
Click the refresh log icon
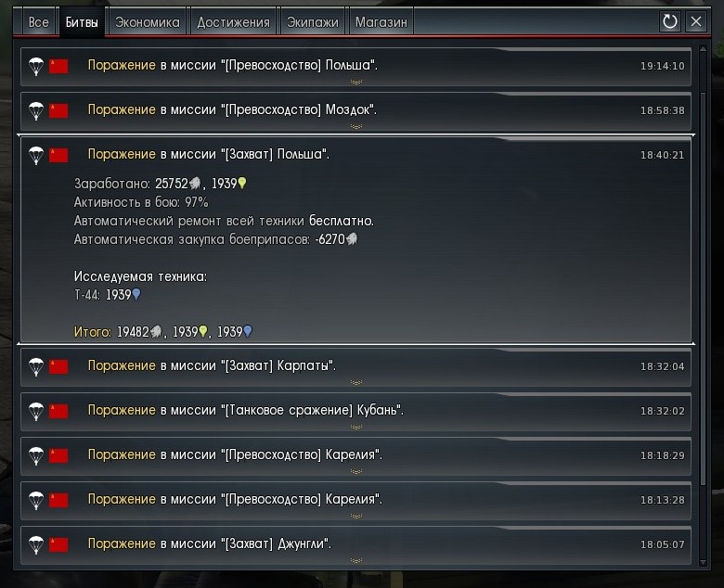point(669,21)
